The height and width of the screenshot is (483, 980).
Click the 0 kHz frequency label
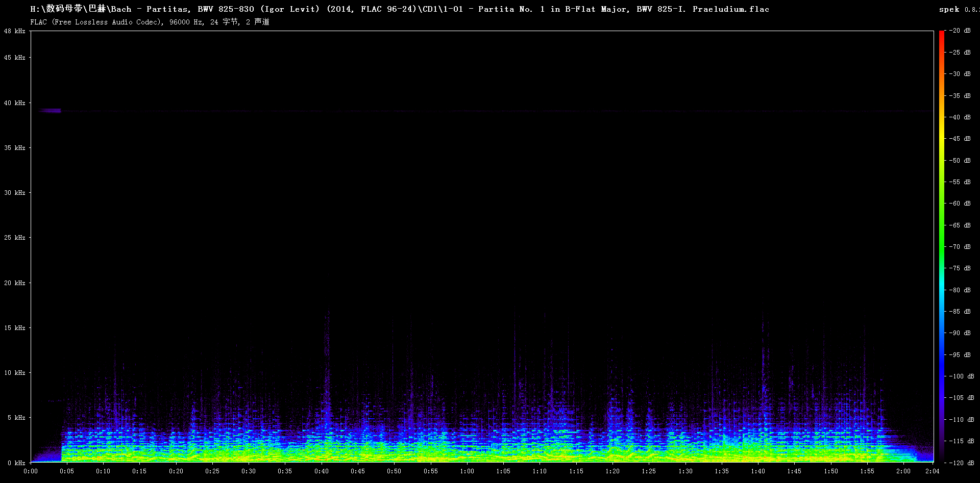pos(16,463)
